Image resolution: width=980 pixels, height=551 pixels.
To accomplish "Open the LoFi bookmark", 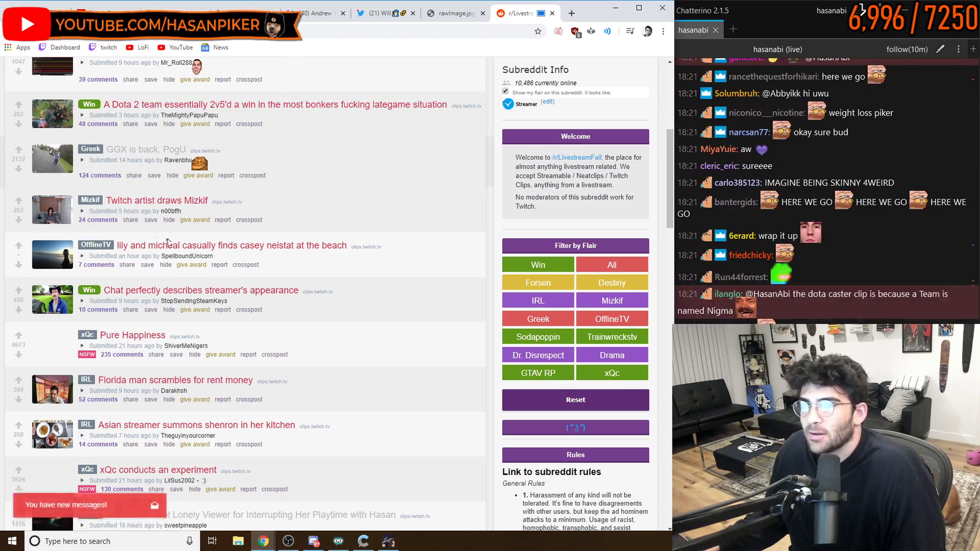I will tap(137, 47).
